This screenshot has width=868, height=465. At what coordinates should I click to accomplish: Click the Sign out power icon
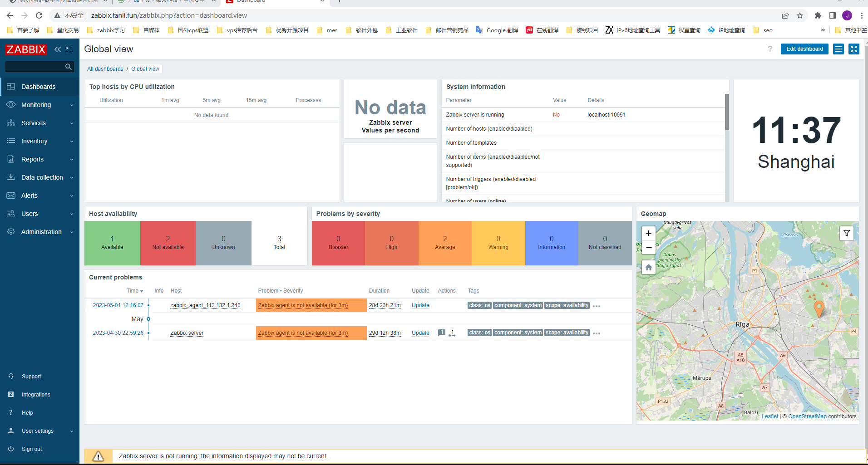(11, 449)
